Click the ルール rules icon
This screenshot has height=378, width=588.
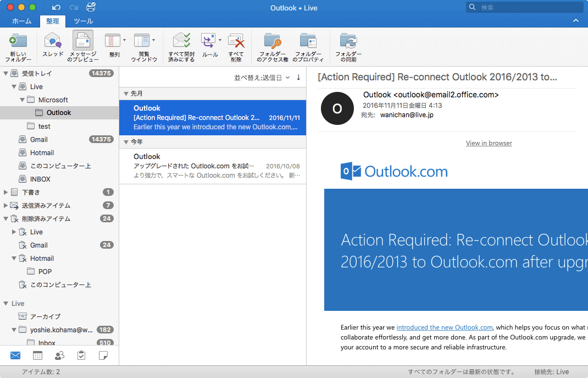[208, 41]
